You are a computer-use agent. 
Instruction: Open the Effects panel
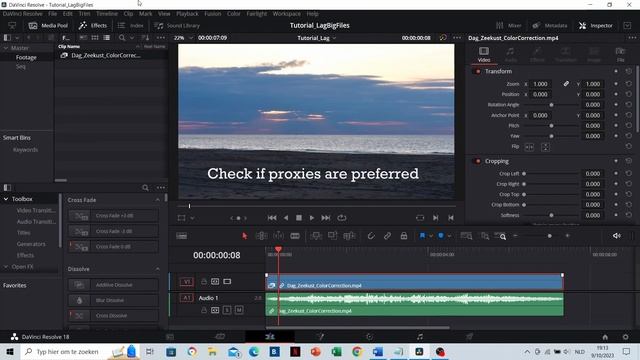(93, 25)
